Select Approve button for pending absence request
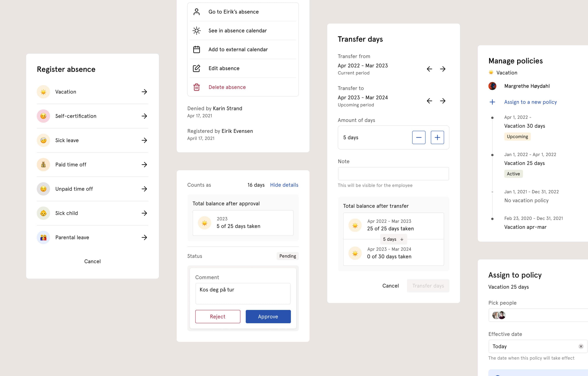Viewport: 588px width, 376px height. click(x=268, y=316)
